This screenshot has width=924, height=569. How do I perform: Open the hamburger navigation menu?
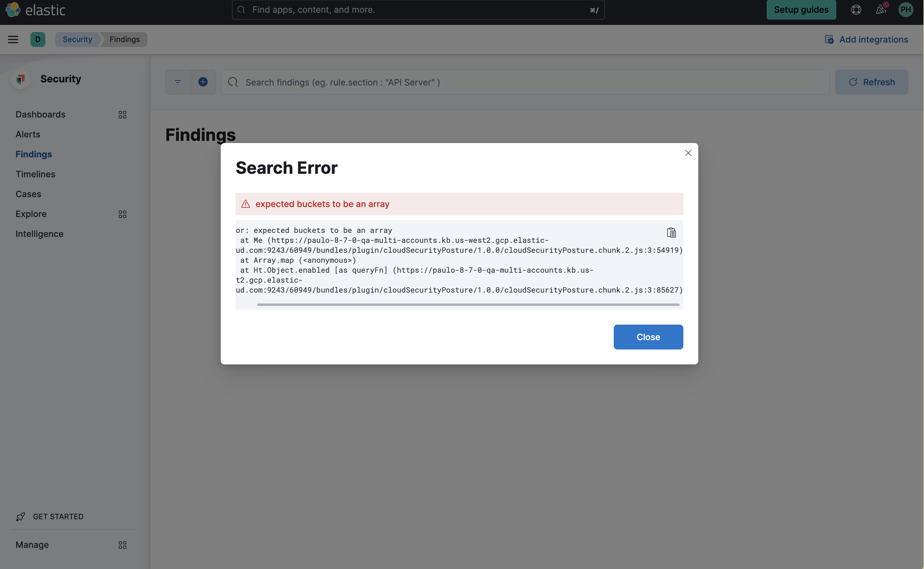(x=13, y=39)
